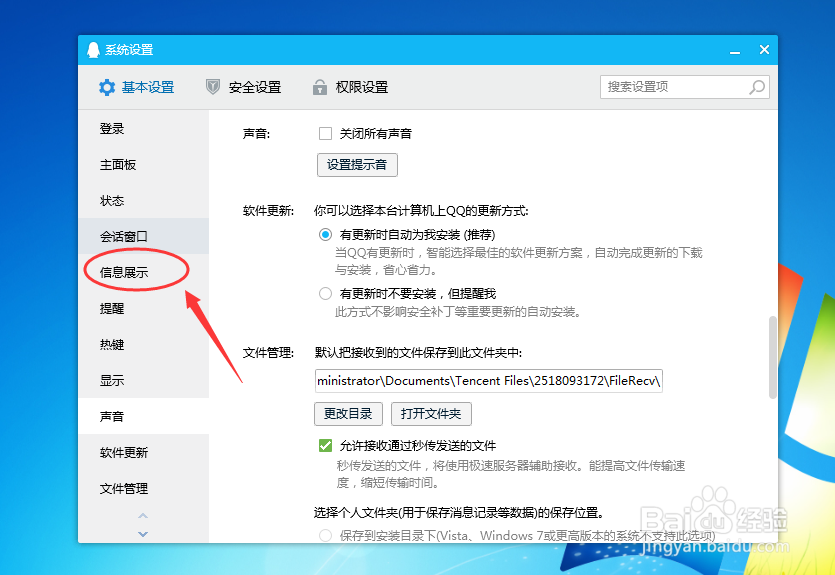Click the file receive path field
The width and height of the screenshot is (835, 575).
pyautogui.click(x=488, y=381)
